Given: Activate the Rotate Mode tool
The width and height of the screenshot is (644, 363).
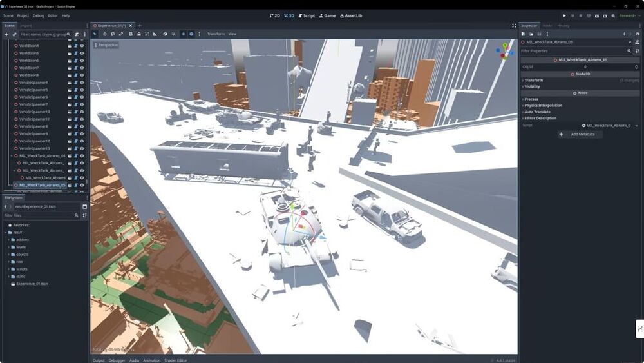Looking at the screenshot, I should 113,34.
